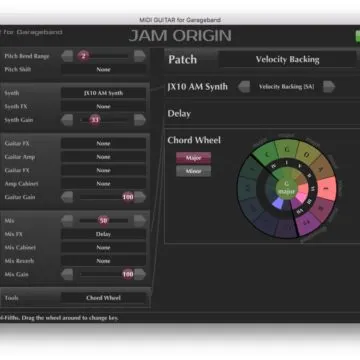This screenshot has width=360, height=360.
Task: Click the Patch label
Action: [182, 60]
